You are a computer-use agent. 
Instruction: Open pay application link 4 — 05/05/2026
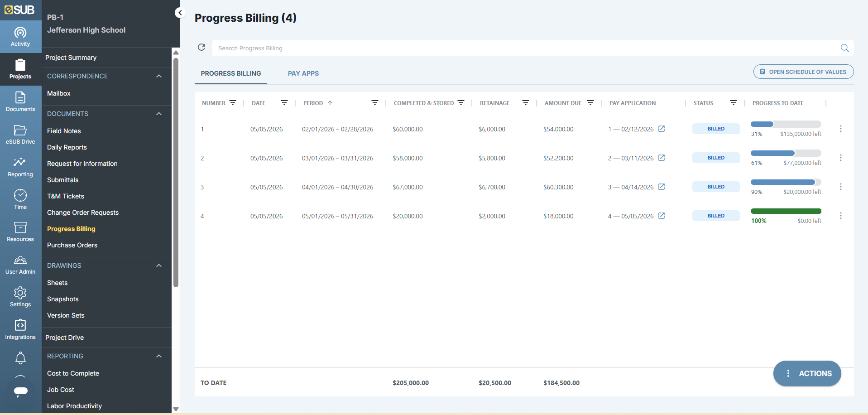point(631,216)
